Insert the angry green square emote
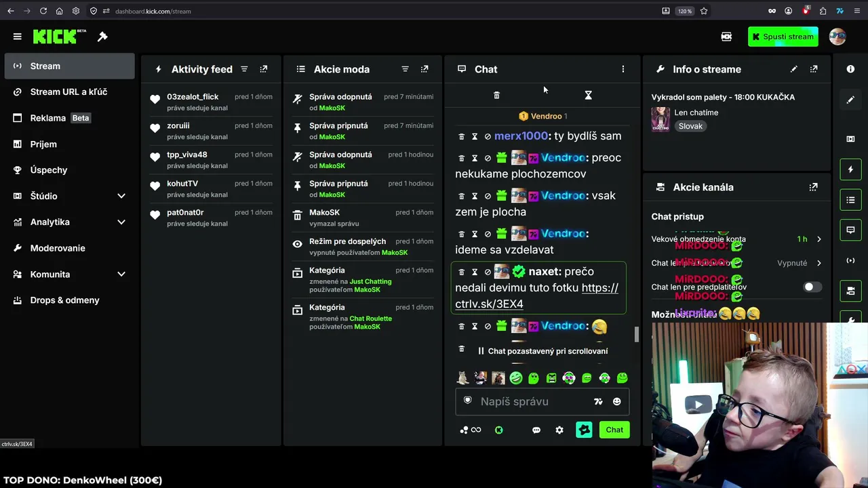 coord(551,378)
